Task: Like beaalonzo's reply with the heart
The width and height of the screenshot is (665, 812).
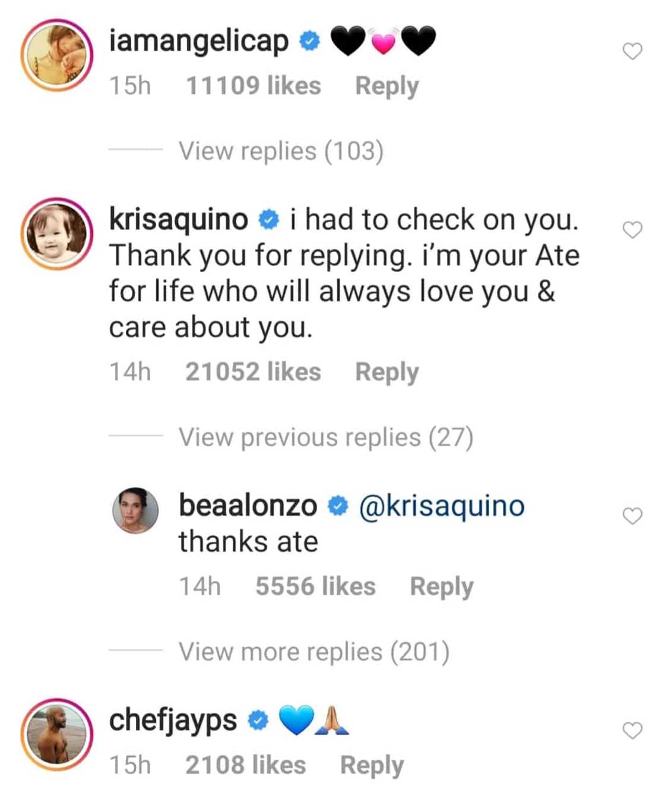Action: (632, 516)
